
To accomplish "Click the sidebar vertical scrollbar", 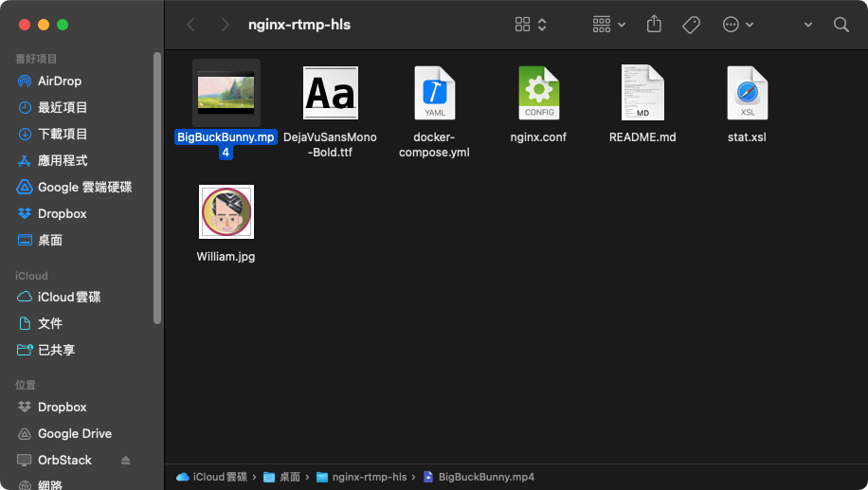I will pos(157,189).
